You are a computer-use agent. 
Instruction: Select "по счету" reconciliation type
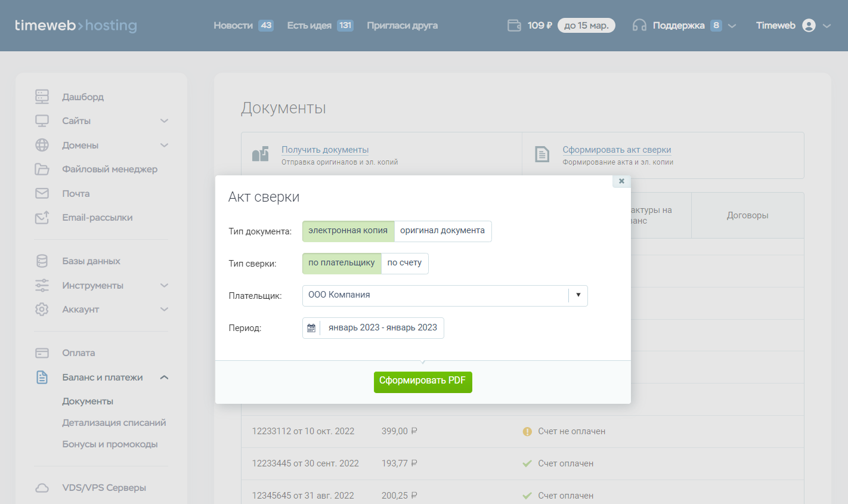pyautogui.click(x=404, y=263)
